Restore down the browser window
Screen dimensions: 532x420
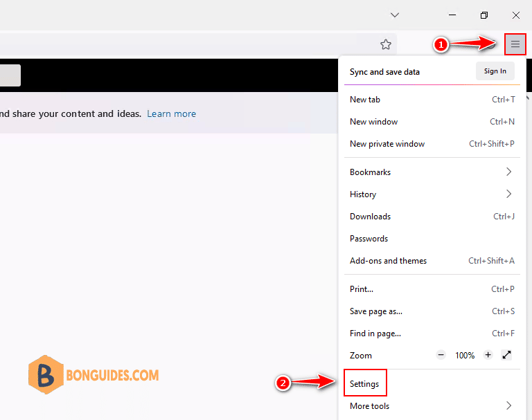(484, 15)
